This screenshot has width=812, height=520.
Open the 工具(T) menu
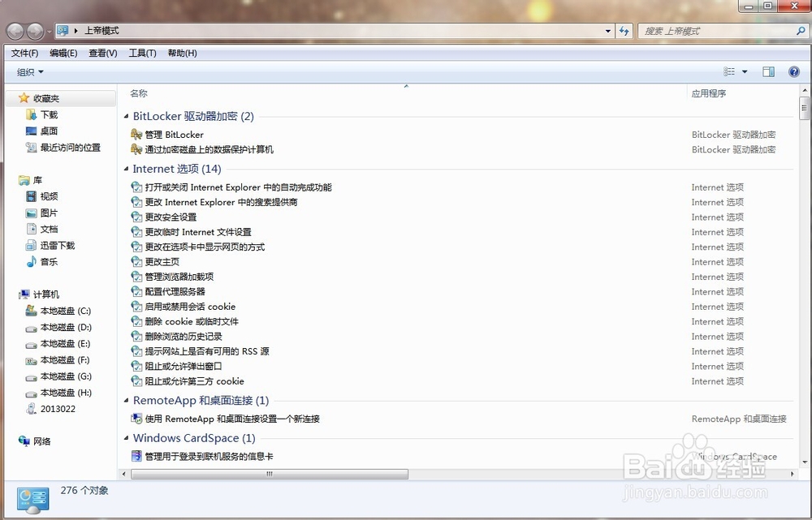coord(142,53)
